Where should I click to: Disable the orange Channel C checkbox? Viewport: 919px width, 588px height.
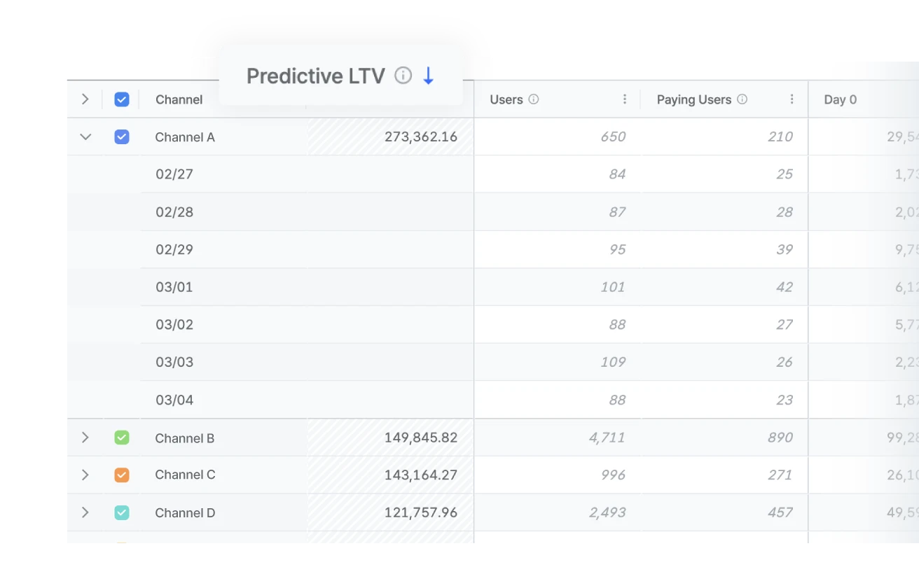pyautogui.click(x=121, y=475)
